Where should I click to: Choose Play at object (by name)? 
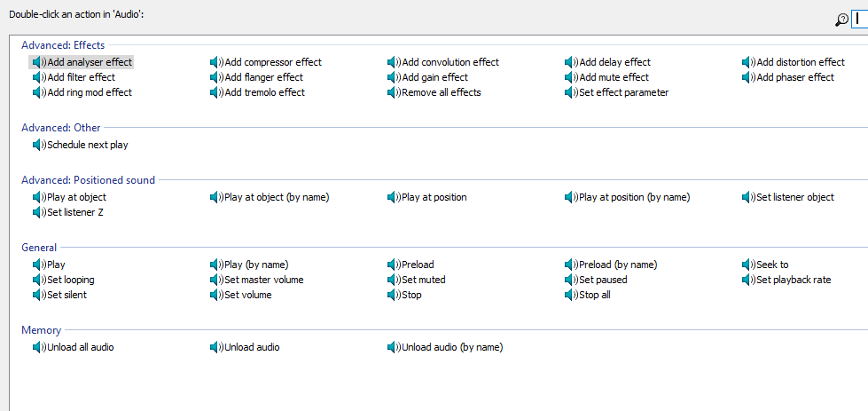(270, 197)
